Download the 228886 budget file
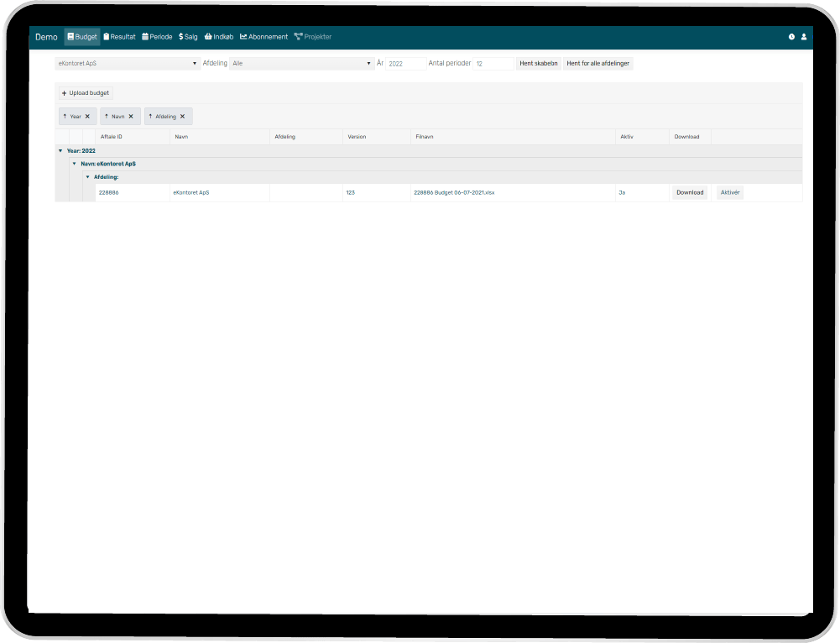 (690, 193)
